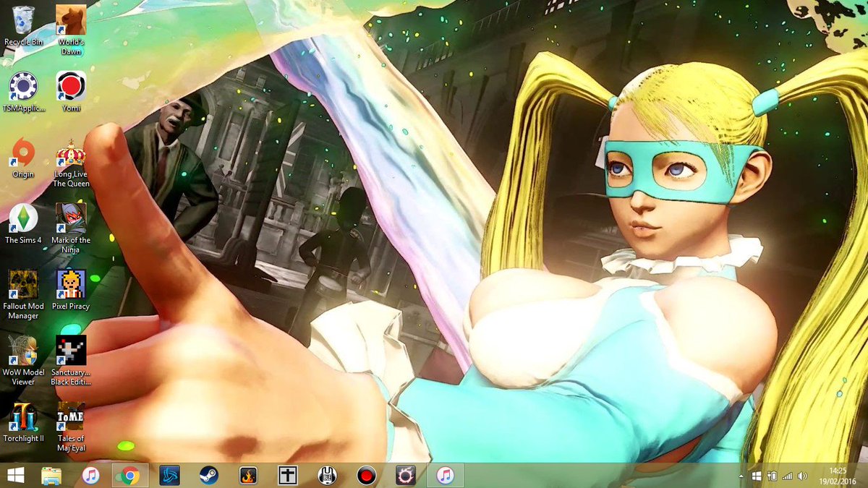
Task: Check the battery power tray icon
Action: point(773,476)
